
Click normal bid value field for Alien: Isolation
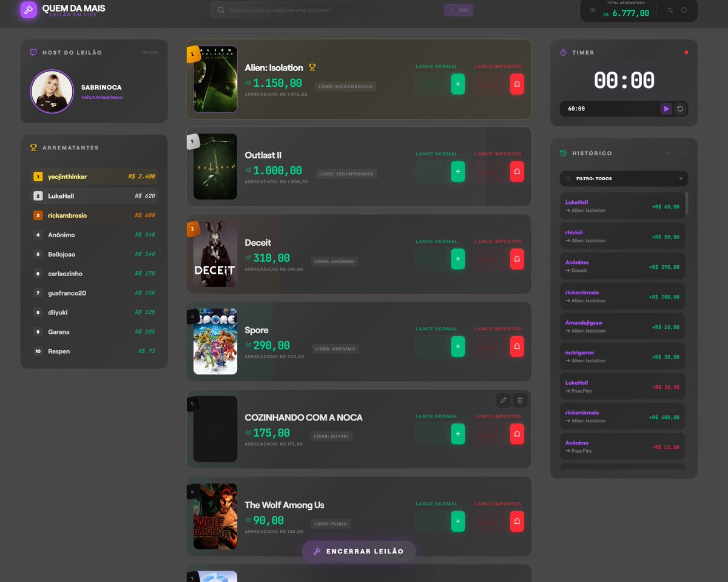(x=432, y=84)
